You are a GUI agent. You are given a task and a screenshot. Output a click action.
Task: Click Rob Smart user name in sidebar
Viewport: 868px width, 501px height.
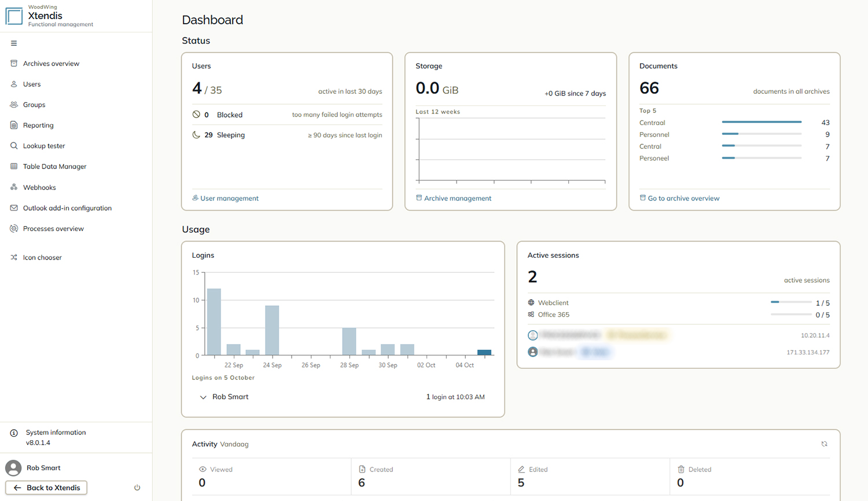pos(43,468)
